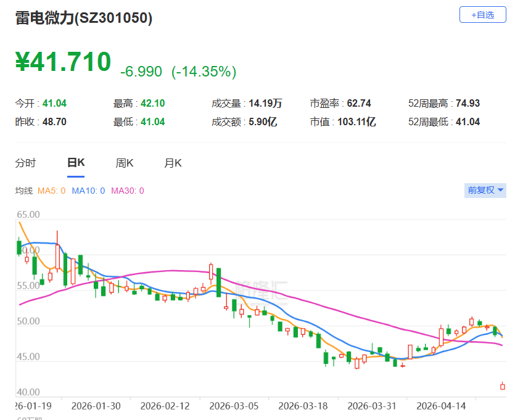Screen dimensions: 523x420
Task: Select the 日K candlestick tab
Action: tap(75, 162)
